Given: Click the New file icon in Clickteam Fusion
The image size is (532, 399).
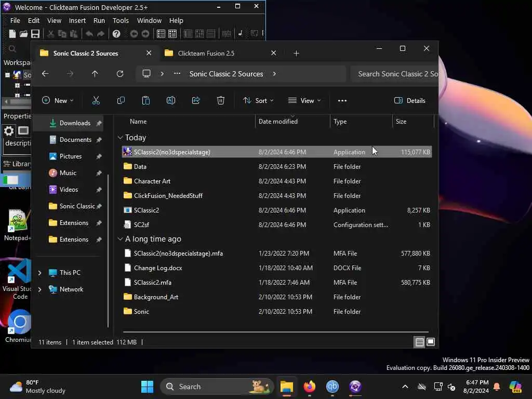Looking at the screenshot, I should click(12, 34).
